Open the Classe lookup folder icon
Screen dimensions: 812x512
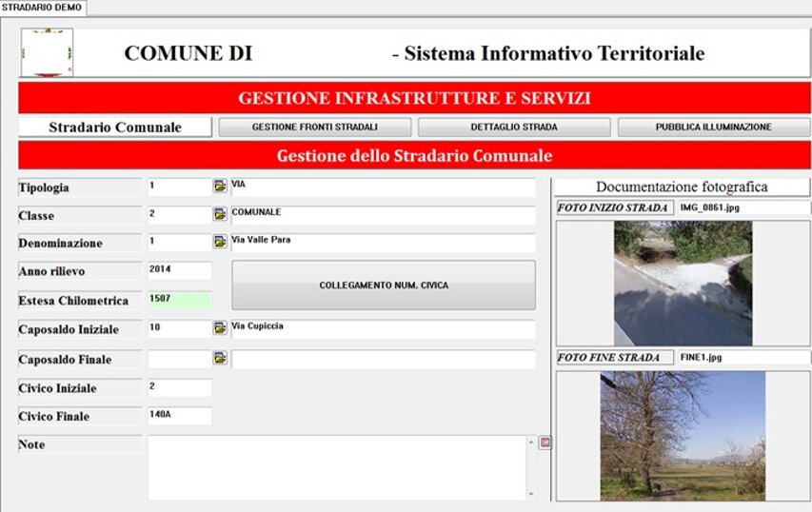tap(220, 214)
